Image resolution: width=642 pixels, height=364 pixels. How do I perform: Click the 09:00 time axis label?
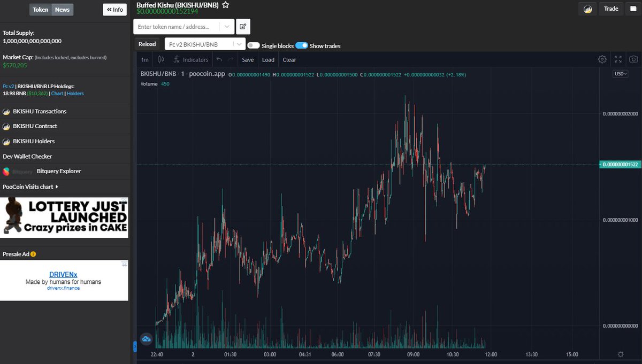point(414,354)
